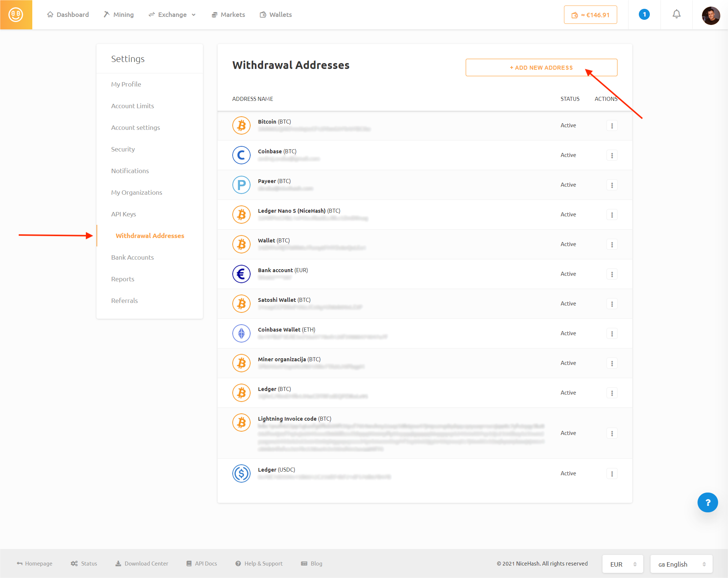Open actions menu for Miner organizacija address

[612, 363]
